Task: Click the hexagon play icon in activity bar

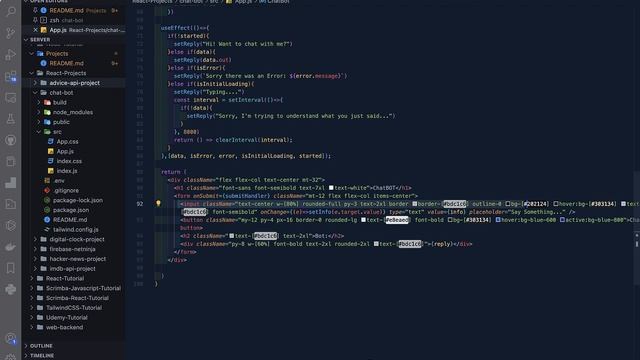Action: [x=11, y=225]
